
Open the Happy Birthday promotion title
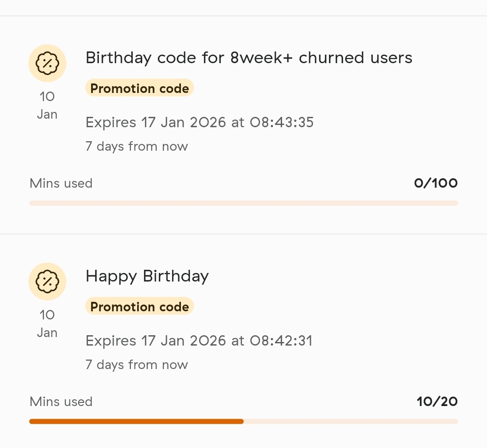click(147, 276)
